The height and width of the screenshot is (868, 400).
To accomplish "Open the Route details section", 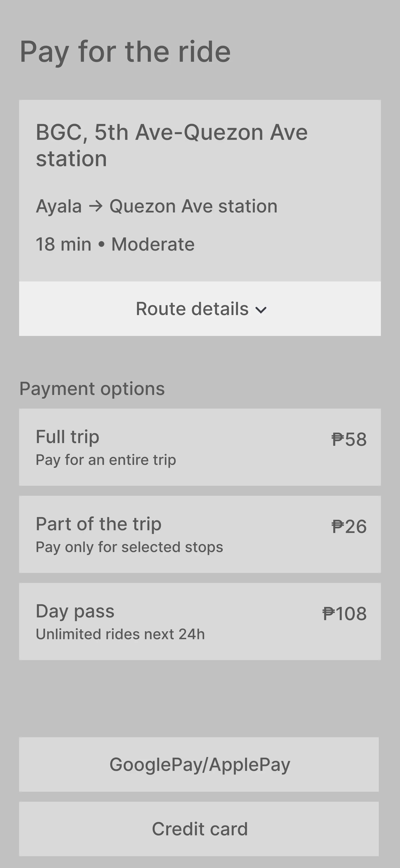I will [x=200, y=309].
